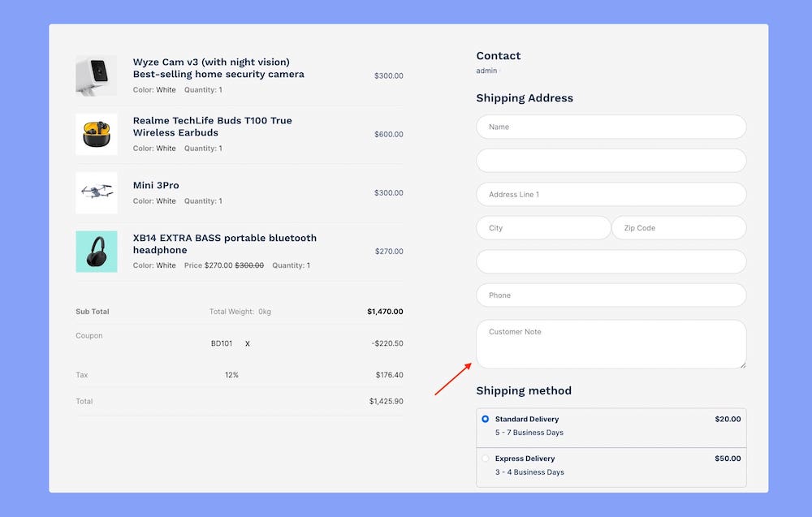
Task: Open the Realme TechLife Buds T100 title
Action: click(212, 127)
